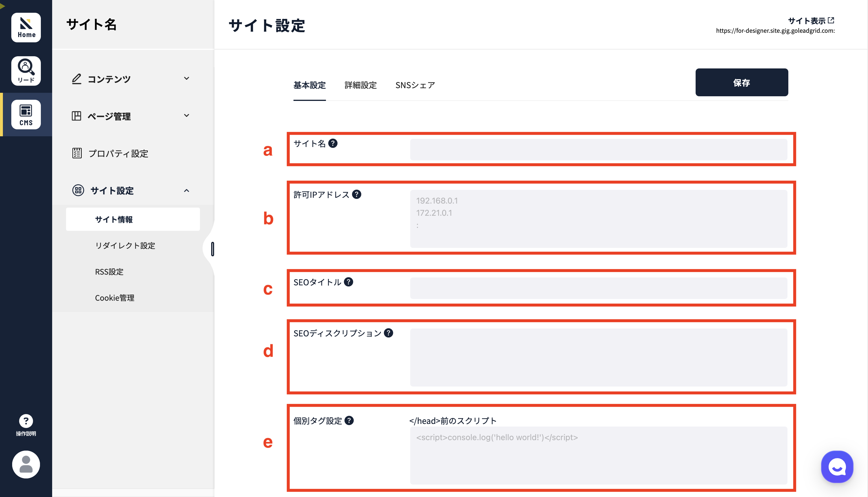The height and width of the screenshot is (497, 868).
Task: Click the 許可IPアドレス help question mark
Action: pos(357,194)
